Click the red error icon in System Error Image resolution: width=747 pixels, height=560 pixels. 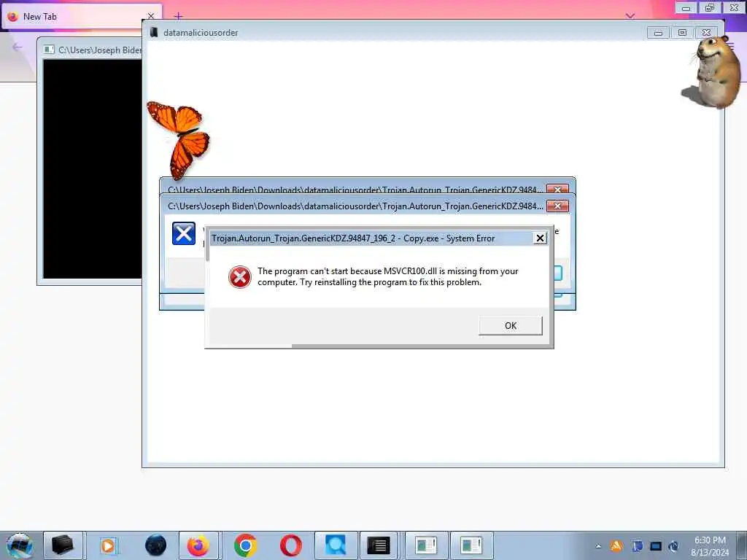[239, 277]
